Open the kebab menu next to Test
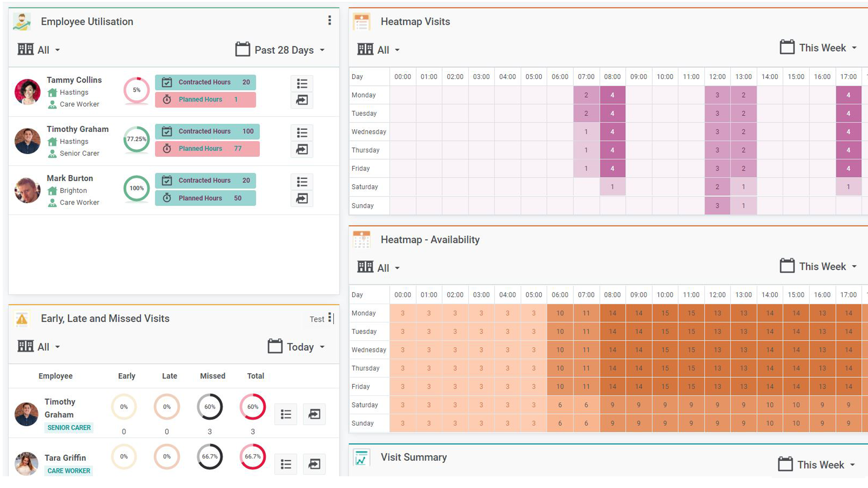Screen dimensions: 868x488 pos(330,318)
